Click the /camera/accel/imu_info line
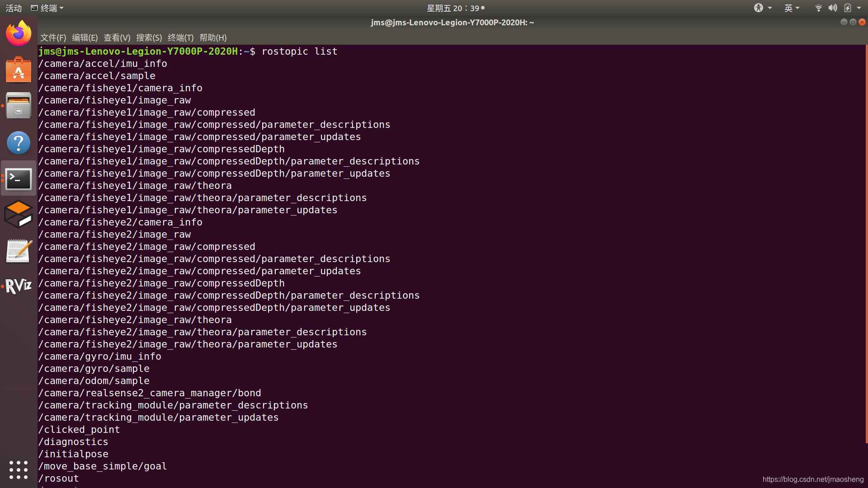The width and height of the screenshot is (868, 488). [x=103, y=63]
